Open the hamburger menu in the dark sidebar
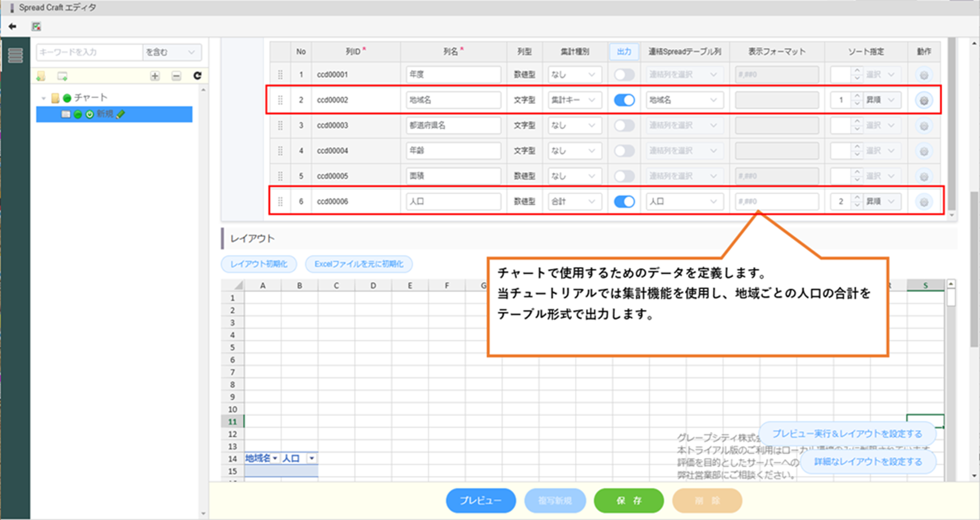 tap(15, 55)
